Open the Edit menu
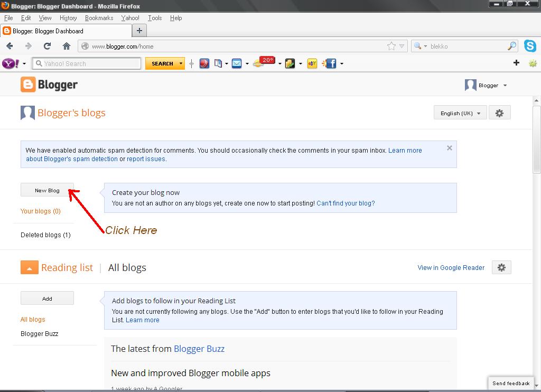The height and width of the screenshot is (392, 541). [26, 18]
